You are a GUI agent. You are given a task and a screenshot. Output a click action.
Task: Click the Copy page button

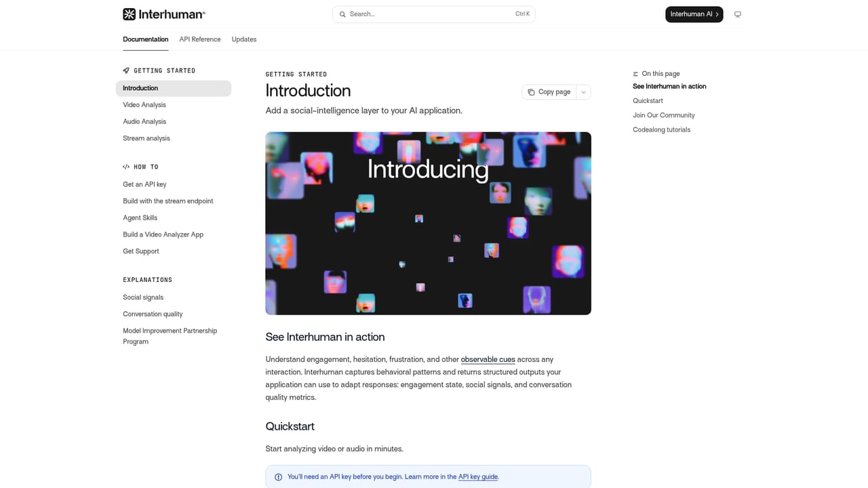(x=549, y=92)
